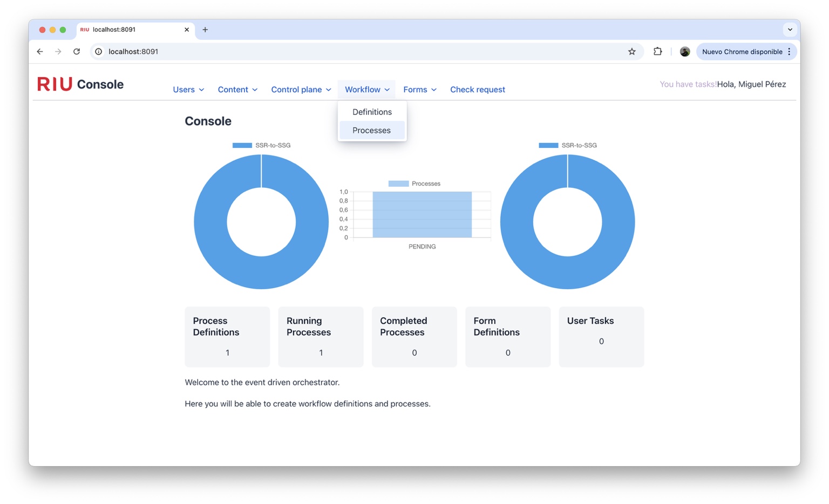Select Processes from the Workflow menu
Viewport: 829px width, 504px height.
(371, 130)
